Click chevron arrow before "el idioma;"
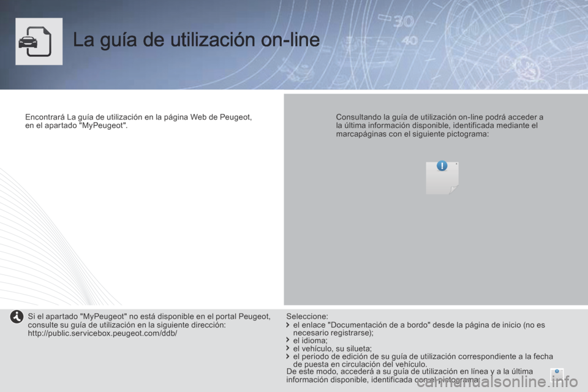The height and width of the screenshot is (392, 588). click(288, 340)
